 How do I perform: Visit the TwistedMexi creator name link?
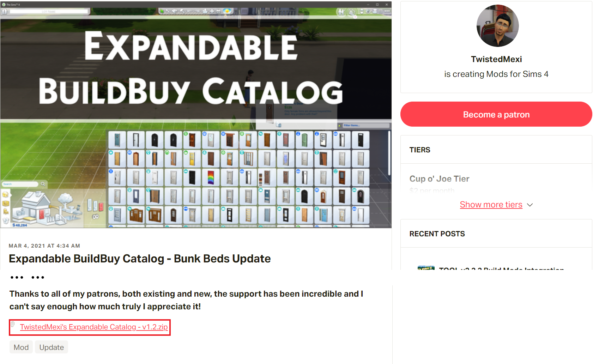click(x=496, y=59)
